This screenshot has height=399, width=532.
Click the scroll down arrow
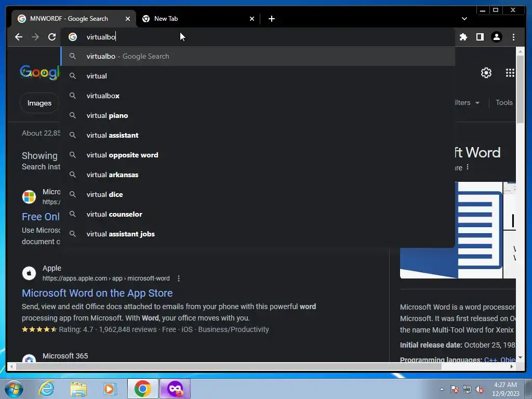tap(520, 357)
